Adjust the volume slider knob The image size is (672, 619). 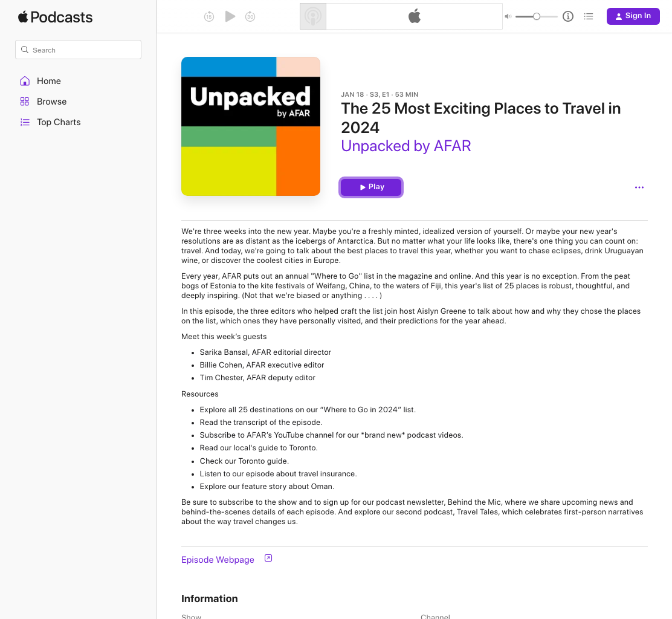coord(537,17)
